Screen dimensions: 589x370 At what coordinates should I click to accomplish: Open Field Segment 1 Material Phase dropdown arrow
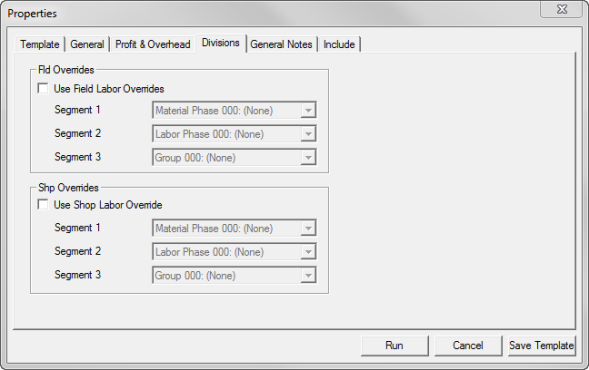point(308,110)
